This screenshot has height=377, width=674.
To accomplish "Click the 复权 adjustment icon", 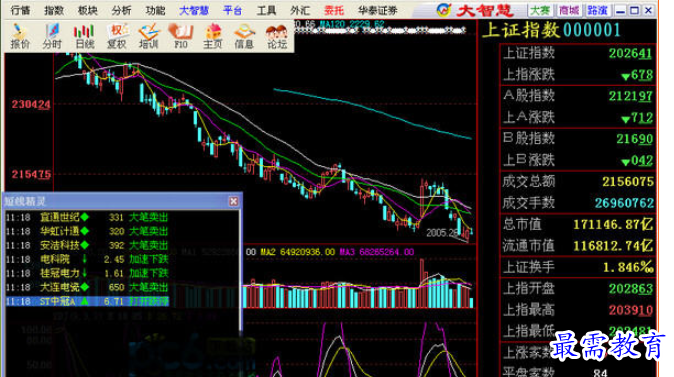I will [116, 36].
